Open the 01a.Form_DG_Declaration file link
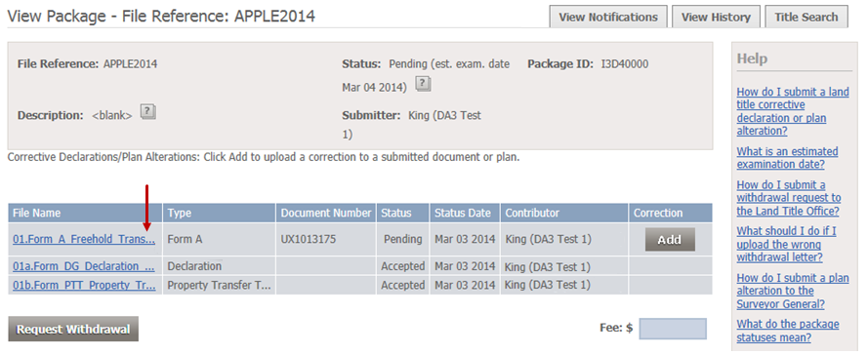 tap(84, 266)
